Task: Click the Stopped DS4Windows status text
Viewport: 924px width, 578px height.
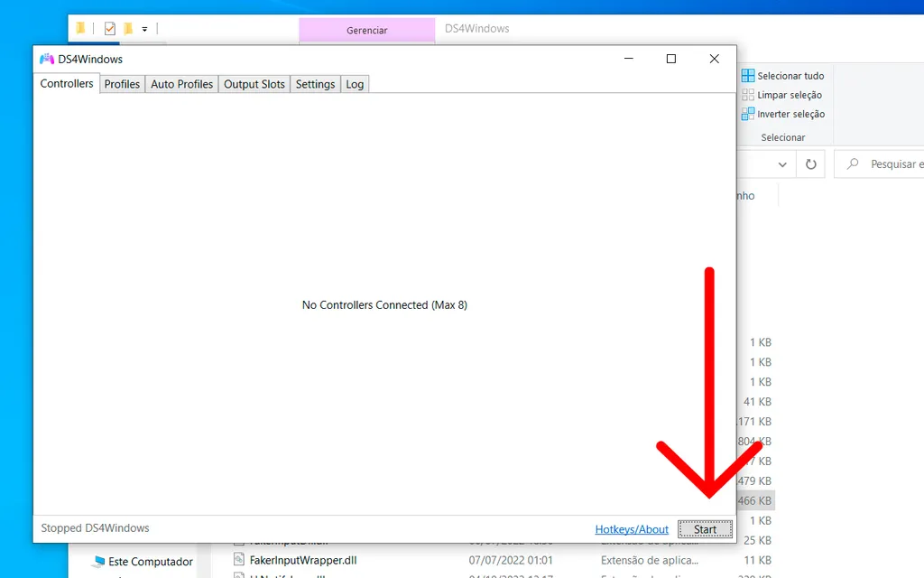Action: (95, 527)
